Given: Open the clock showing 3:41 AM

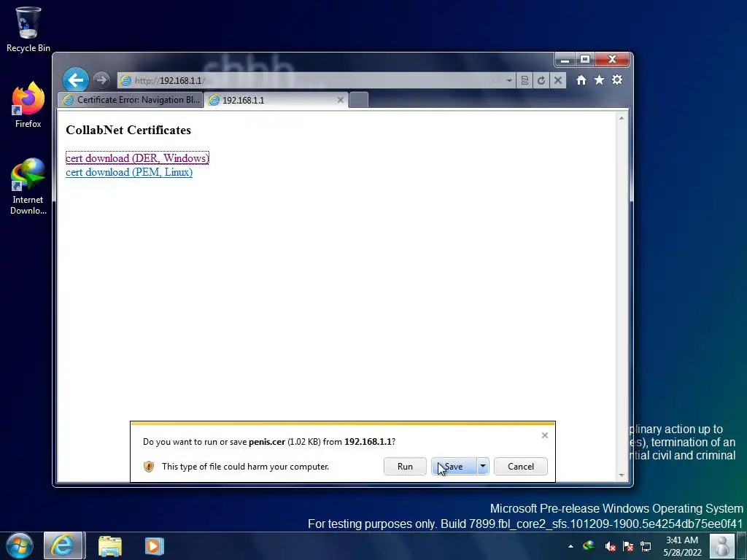Looking at the screenshot, I should [682, 546].
